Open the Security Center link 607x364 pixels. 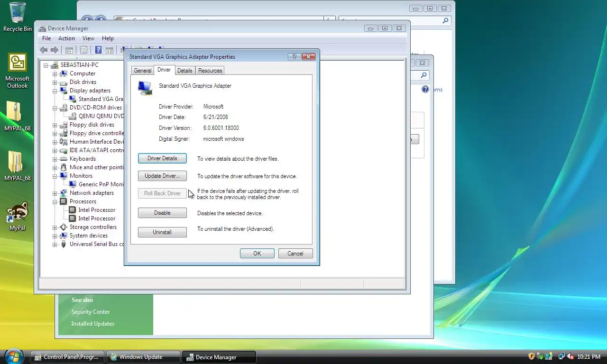(91, 312)
